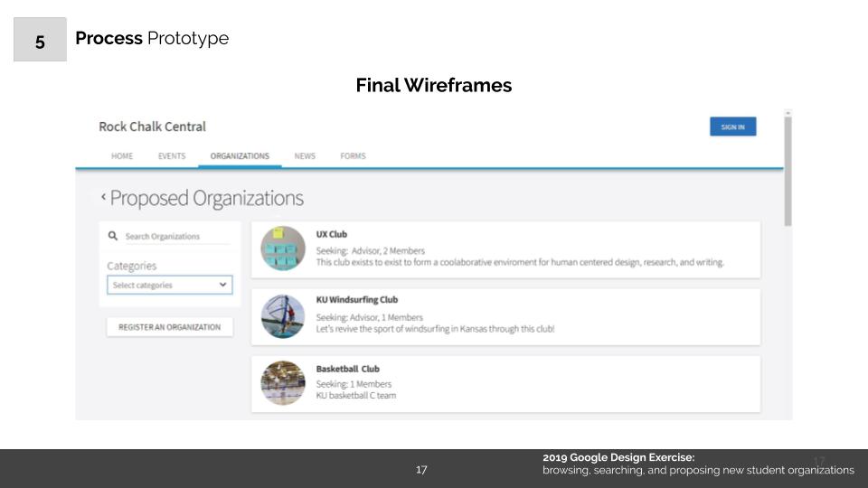
Task: Click Register an Organization button
Action: [x=170, y=327]
